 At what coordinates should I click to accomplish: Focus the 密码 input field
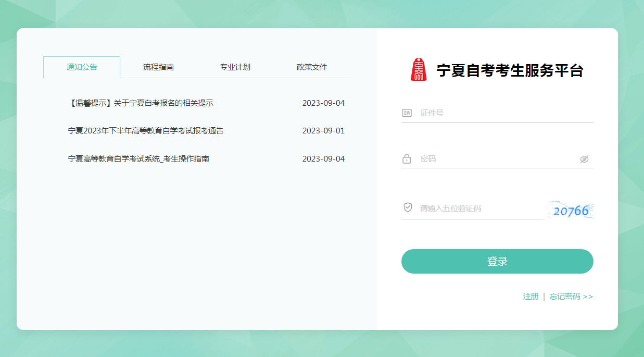(497, 159)
